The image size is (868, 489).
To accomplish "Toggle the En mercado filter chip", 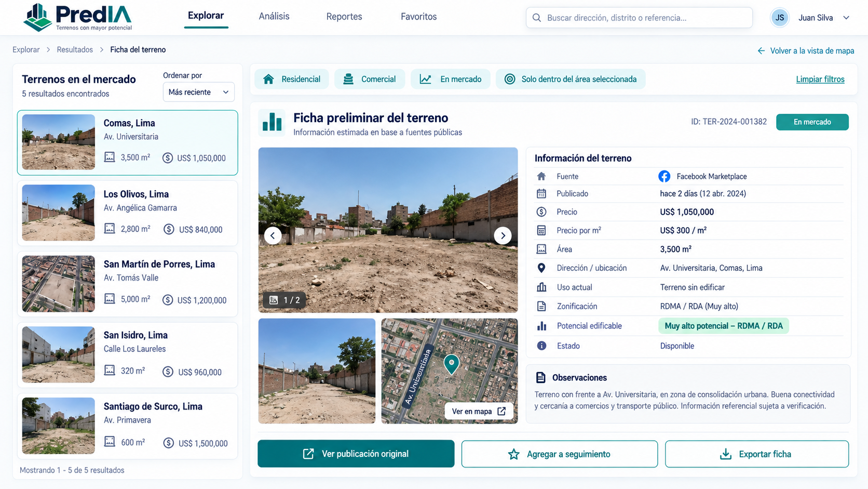I will (451, 79).
